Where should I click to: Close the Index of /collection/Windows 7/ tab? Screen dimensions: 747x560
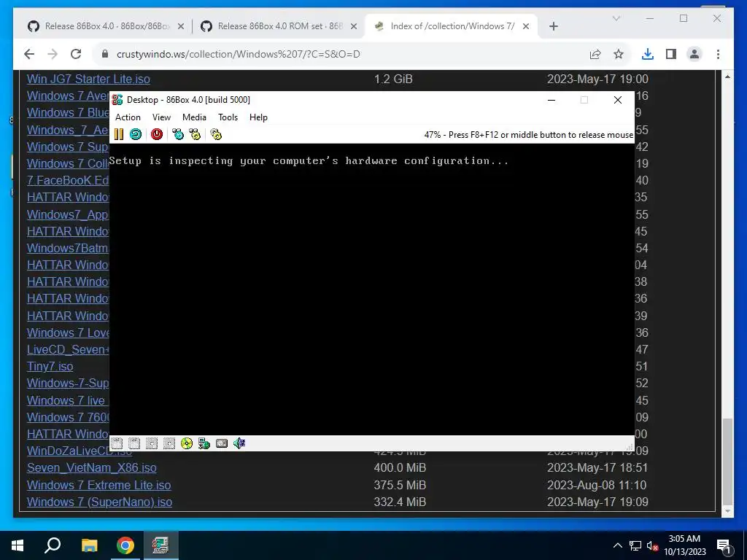[526, 26]
